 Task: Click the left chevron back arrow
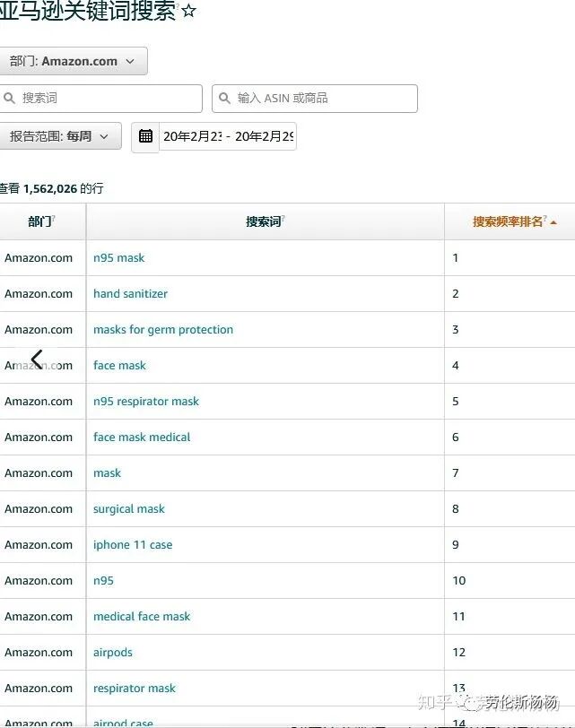tap(37, 359)
